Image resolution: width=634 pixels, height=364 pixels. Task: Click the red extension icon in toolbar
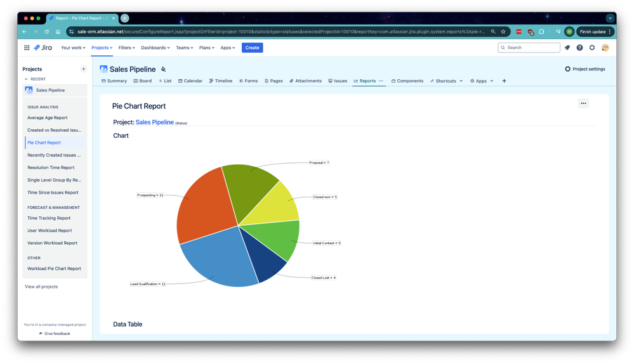point(518,32)
